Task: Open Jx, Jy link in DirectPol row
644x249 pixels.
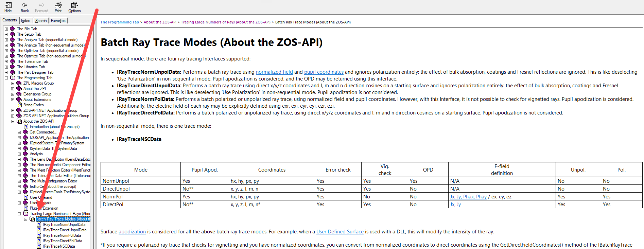Action: [455, 204]
